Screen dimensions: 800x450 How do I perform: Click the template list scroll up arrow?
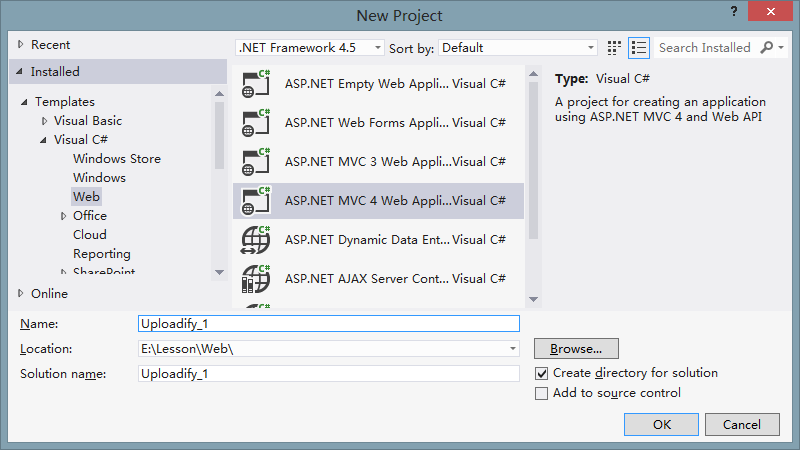click(x=534, y=74)
